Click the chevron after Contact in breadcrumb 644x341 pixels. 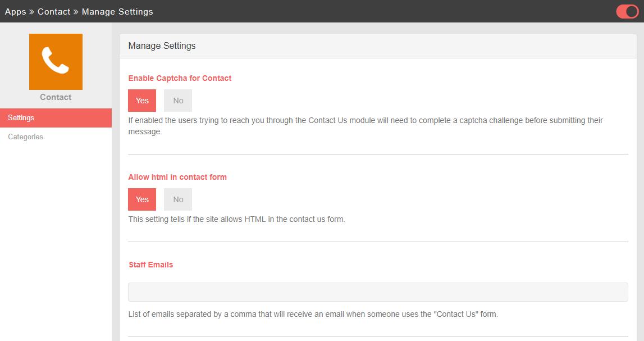click(x=76, y=12)
